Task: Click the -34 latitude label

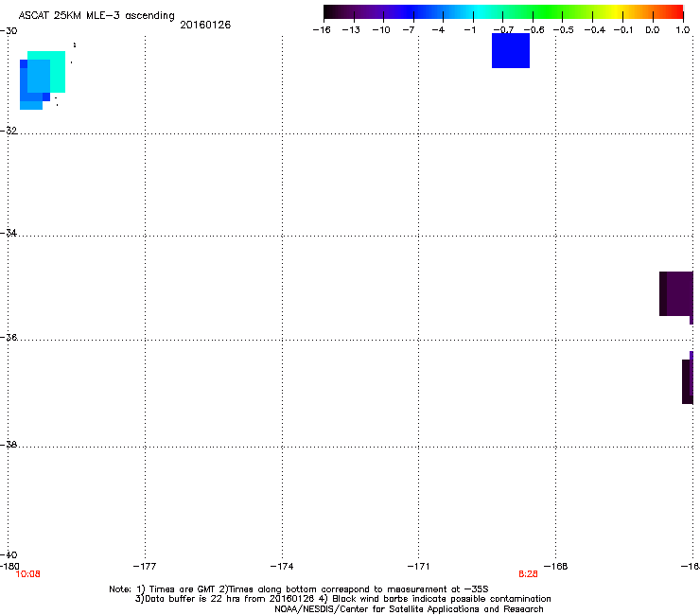Action: pyautogui.click(x=9, y=233)
